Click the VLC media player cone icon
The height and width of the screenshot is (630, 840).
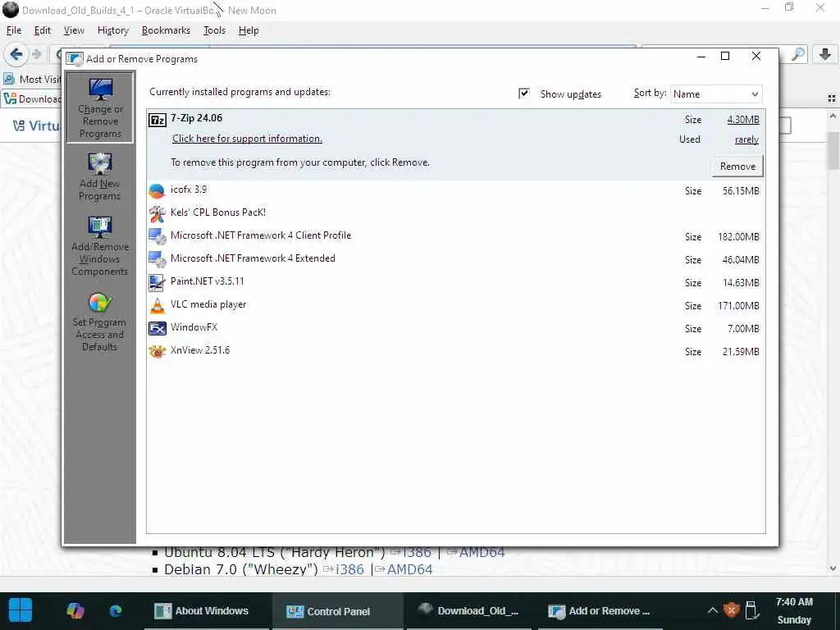click(157, 305)
